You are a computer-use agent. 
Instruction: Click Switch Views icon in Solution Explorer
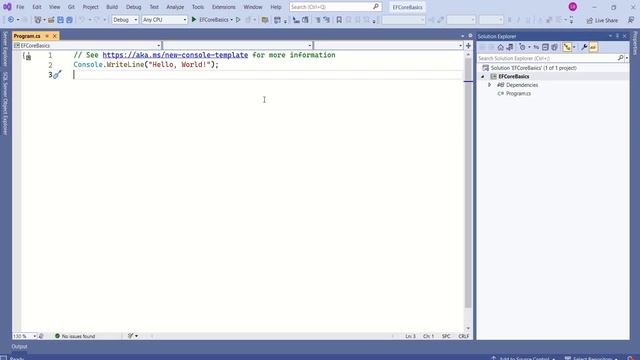click(x=510, y=47)
